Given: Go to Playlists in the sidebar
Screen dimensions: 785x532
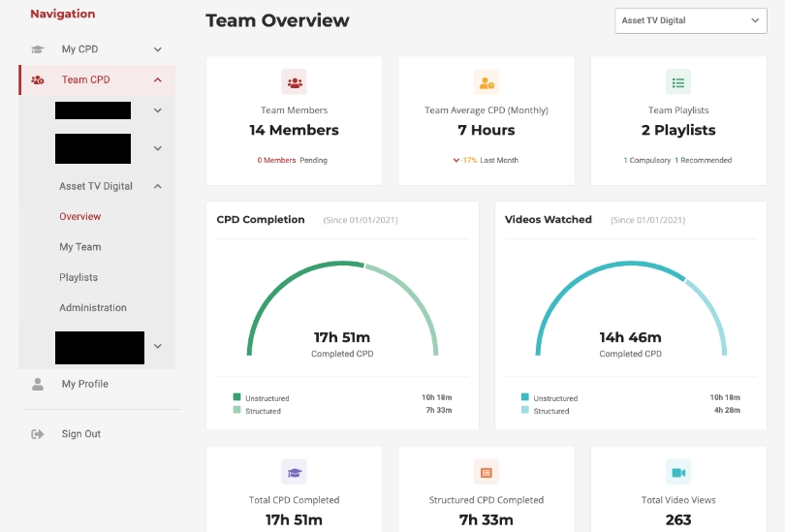Looking at the screenshot, I should 78,277.
